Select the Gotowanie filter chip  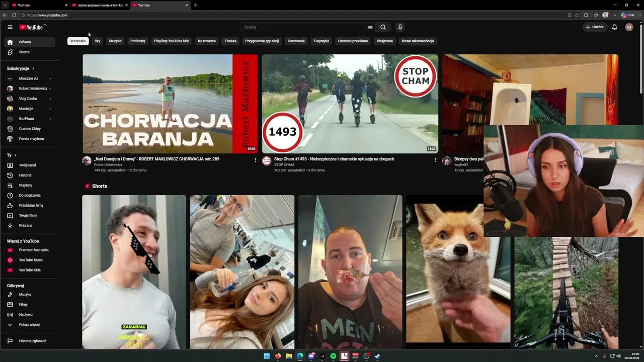click(296, 41)
